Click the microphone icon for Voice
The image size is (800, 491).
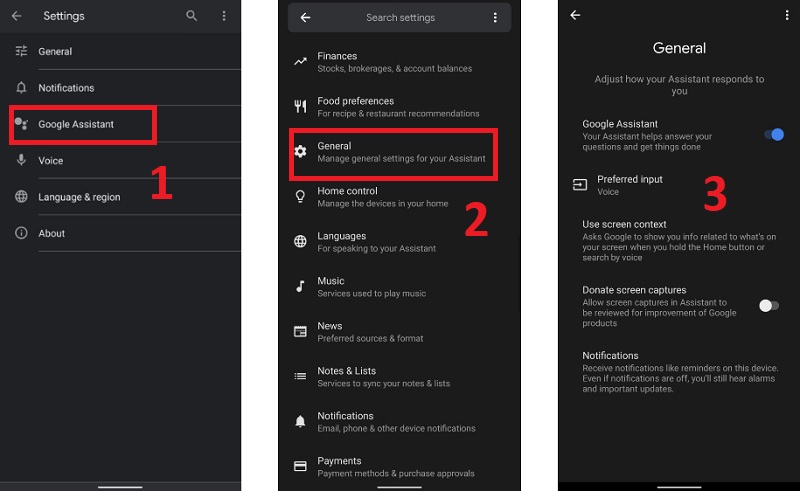tap(21, 160)
